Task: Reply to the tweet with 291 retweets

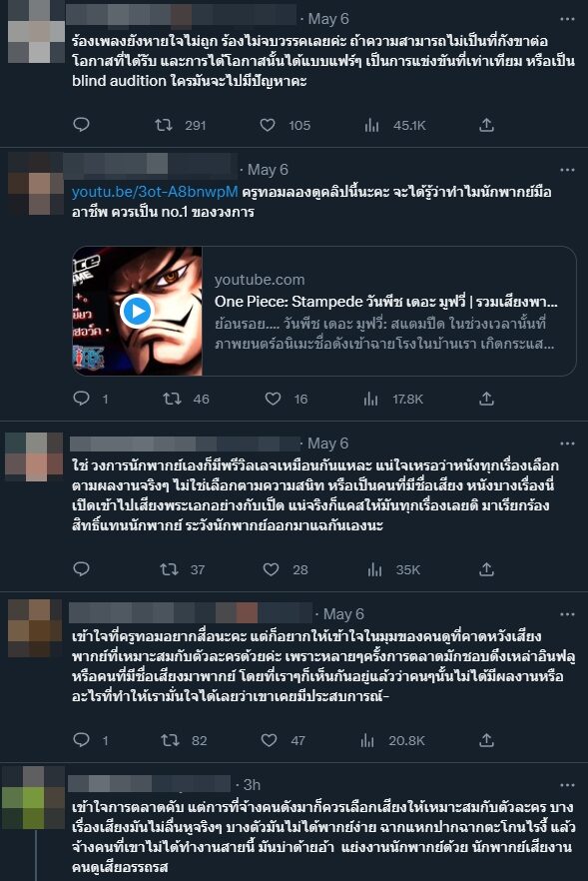Action: point(82,124)
